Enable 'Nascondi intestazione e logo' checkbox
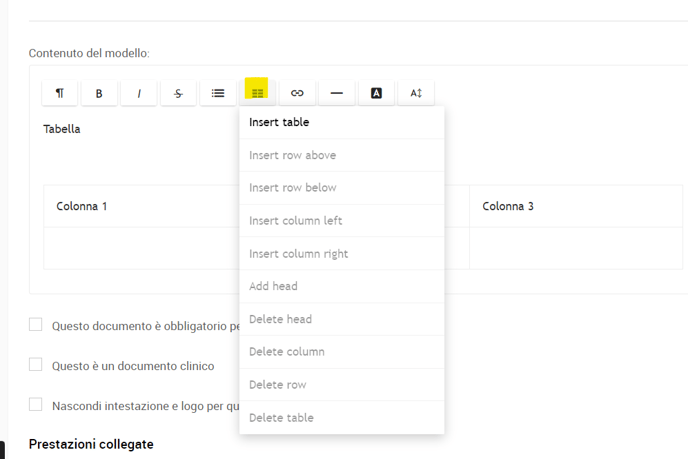The width and height of the screenshot is (688, 459). click(36, 405)
